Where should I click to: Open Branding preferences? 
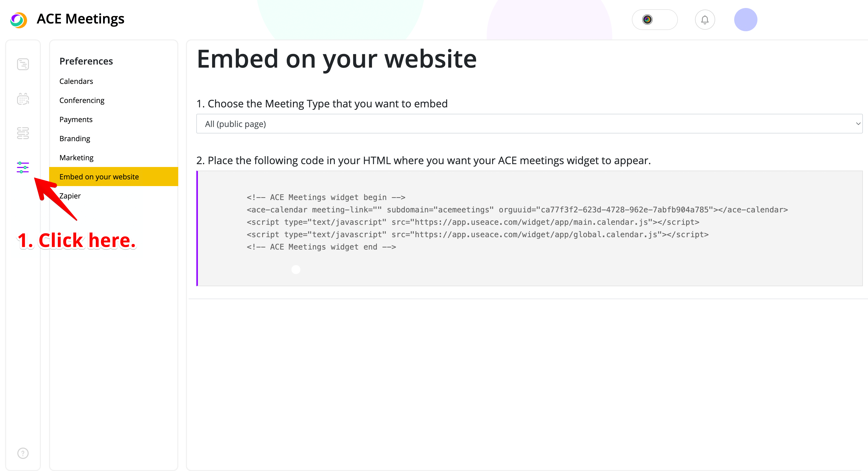pos(75,139)
